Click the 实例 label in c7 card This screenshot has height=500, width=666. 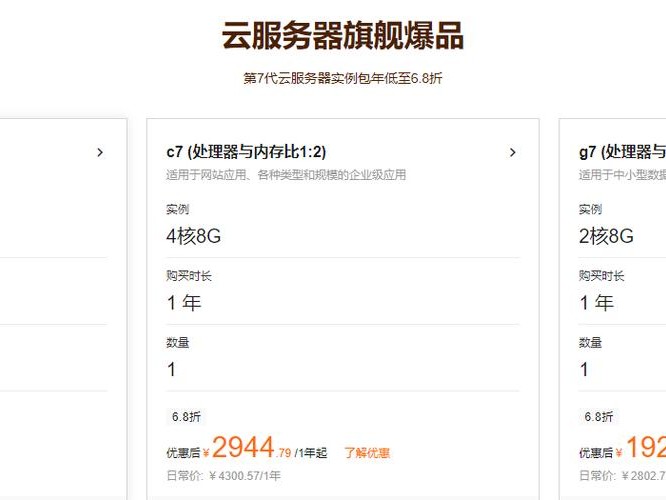point(178,209)
